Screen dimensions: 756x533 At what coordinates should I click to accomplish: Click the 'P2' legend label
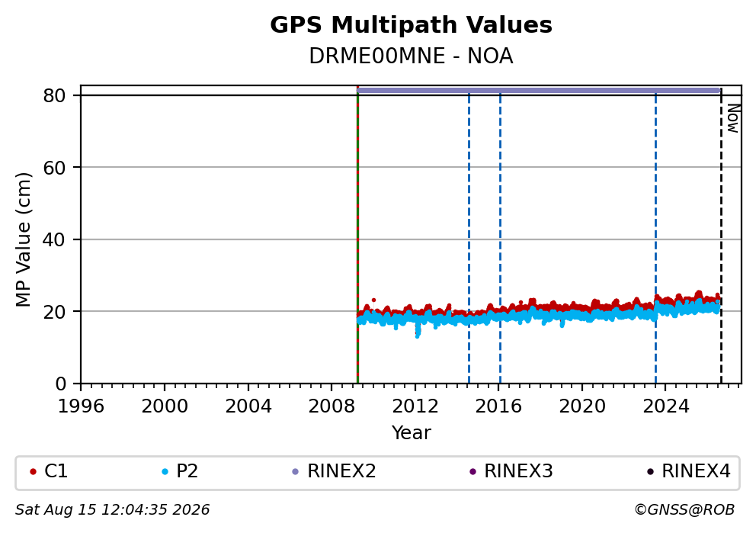187,471
